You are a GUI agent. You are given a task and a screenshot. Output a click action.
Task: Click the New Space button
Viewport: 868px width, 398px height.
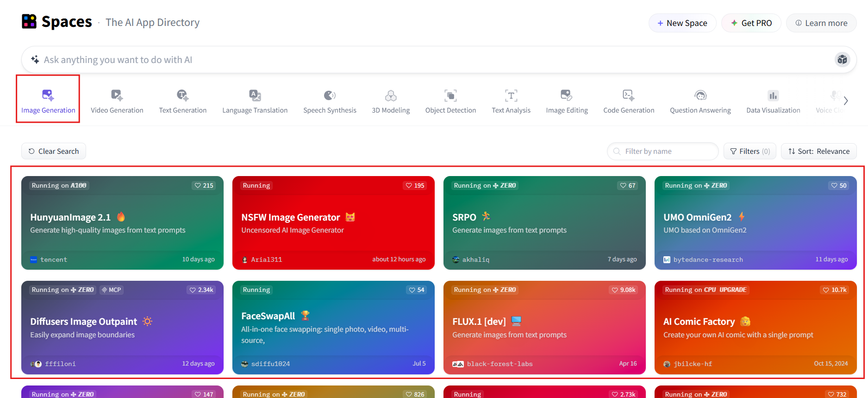click(682, 23)
